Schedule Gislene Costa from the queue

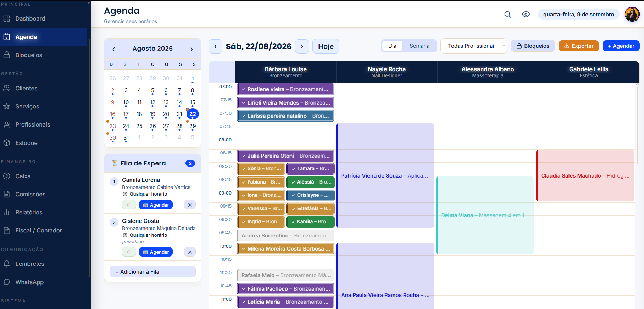(x=156, y=252)
